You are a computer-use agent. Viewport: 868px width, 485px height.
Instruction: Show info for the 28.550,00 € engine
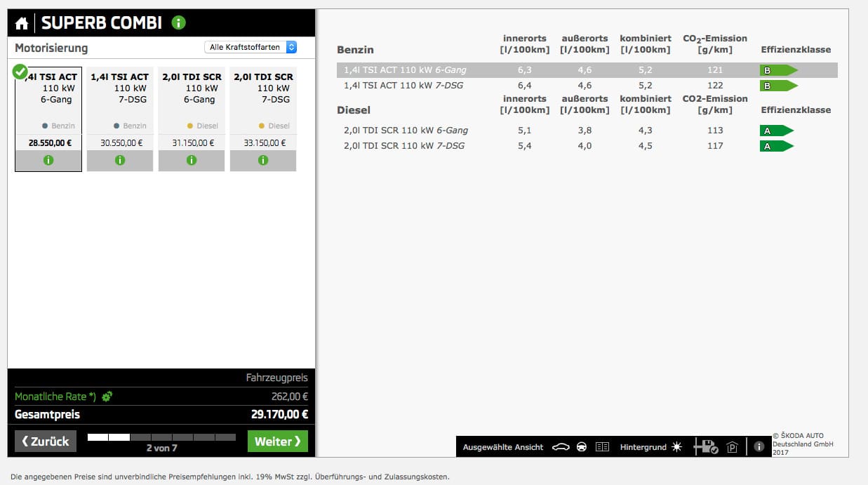[48, 160]
